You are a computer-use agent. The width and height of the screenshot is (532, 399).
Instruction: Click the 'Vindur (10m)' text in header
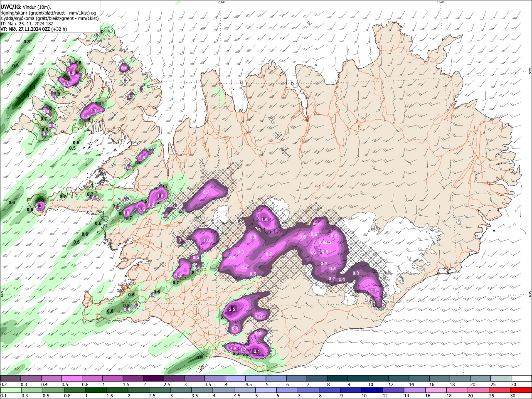[36, 7]
